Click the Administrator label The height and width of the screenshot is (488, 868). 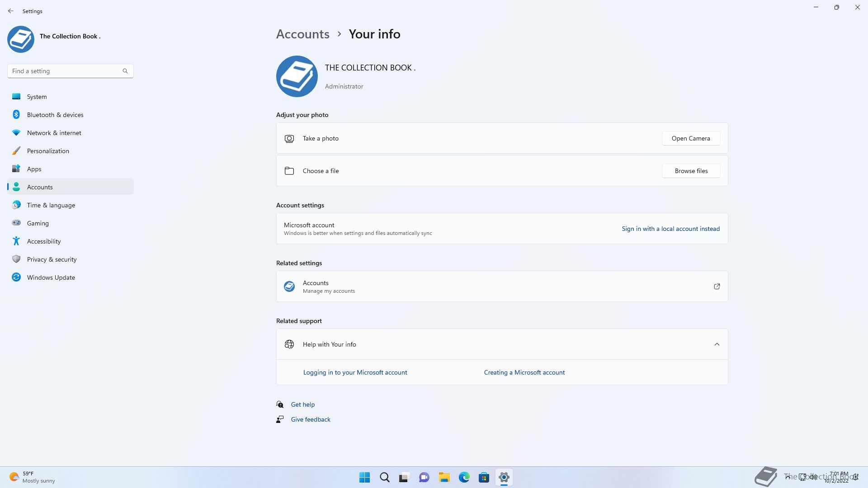(344, 86)
